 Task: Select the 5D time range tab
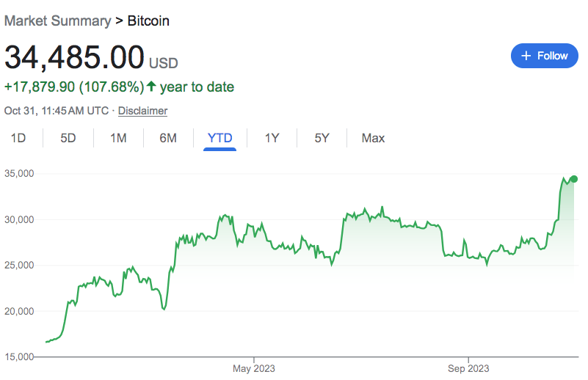68,138
